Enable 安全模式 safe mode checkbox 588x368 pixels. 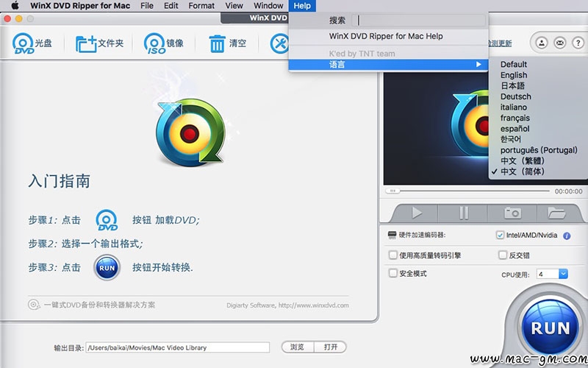(x=392, y=273)
